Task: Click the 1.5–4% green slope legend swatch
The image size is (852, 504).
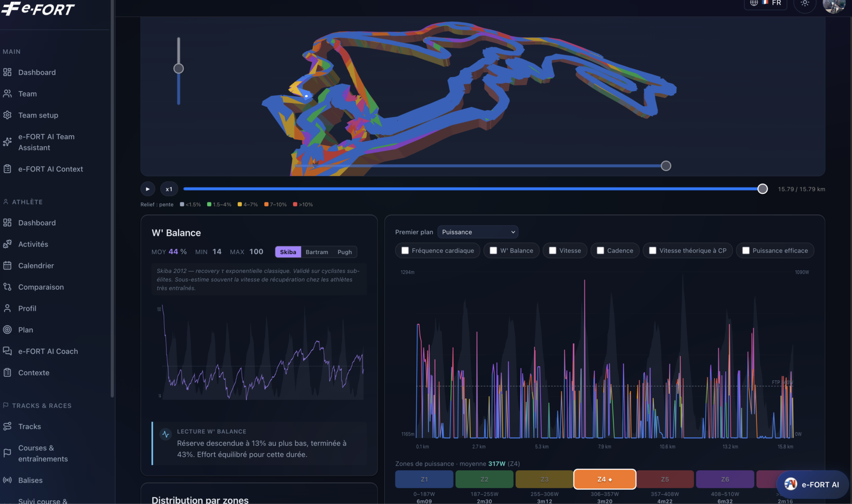Action: (209, 205)
